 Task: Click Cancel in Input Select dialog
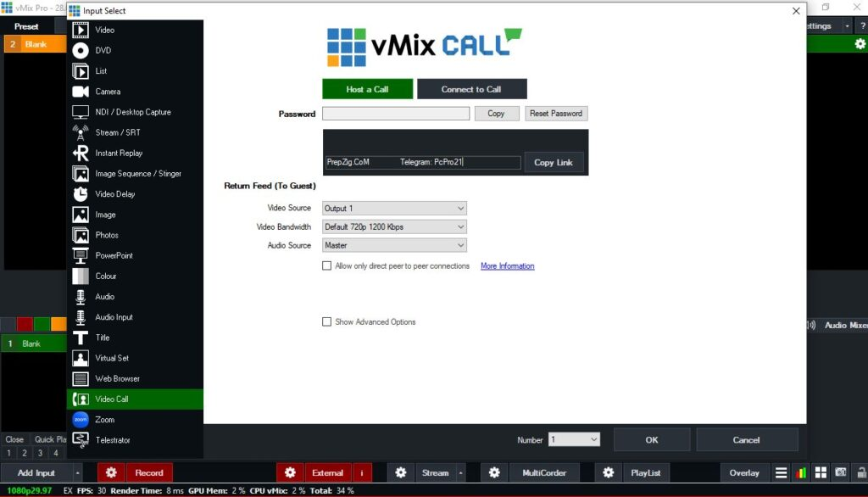pos(746,439)
